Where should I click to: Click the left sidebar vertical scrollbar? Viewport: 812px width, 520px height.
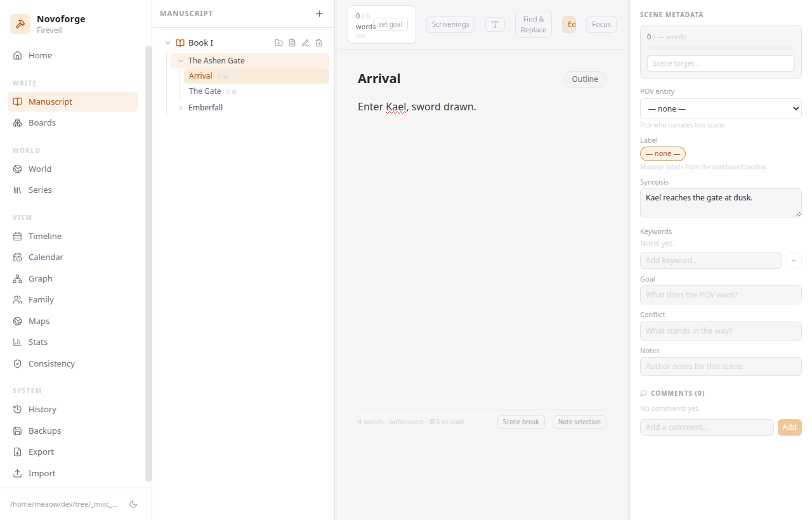coord(148,263)
